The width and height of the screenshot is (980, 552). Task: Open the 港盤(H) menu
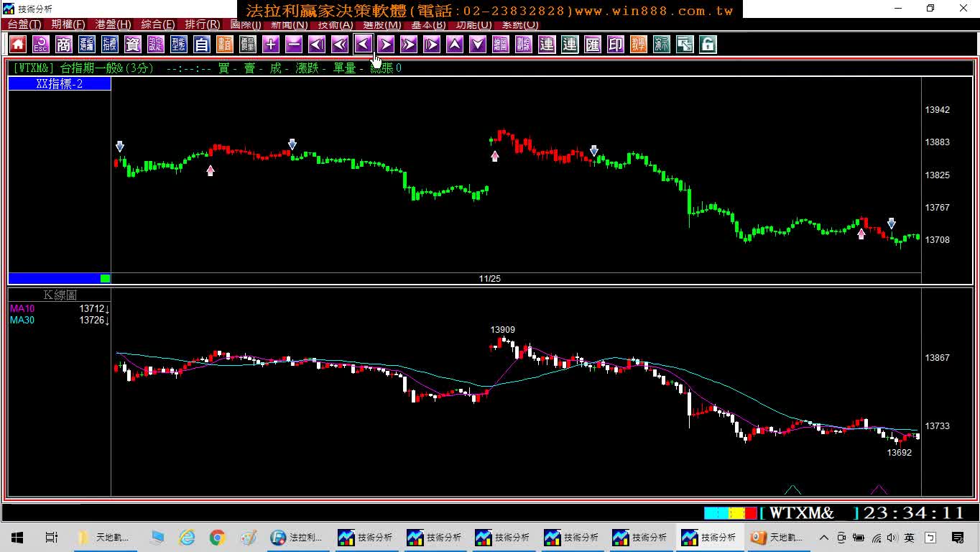point(114,24)
